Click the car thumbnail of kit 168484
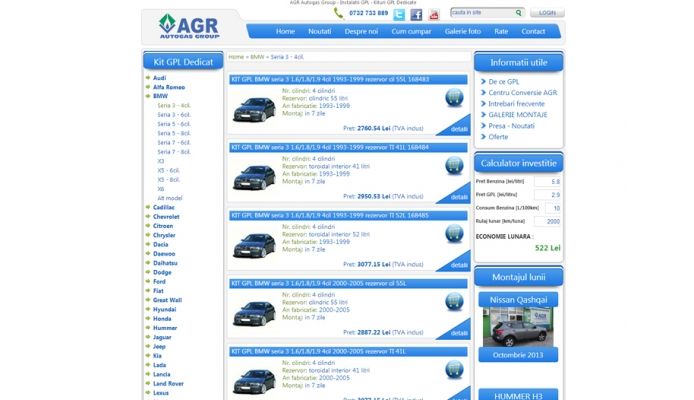 254,177
